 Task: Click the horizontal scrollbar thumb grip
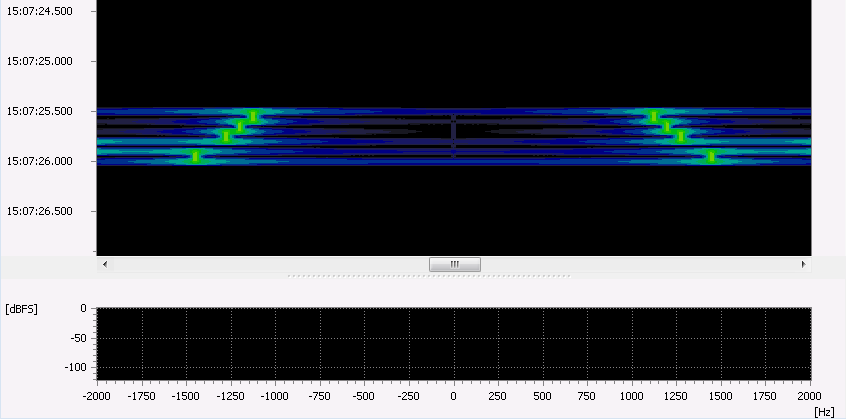(454, 265)
